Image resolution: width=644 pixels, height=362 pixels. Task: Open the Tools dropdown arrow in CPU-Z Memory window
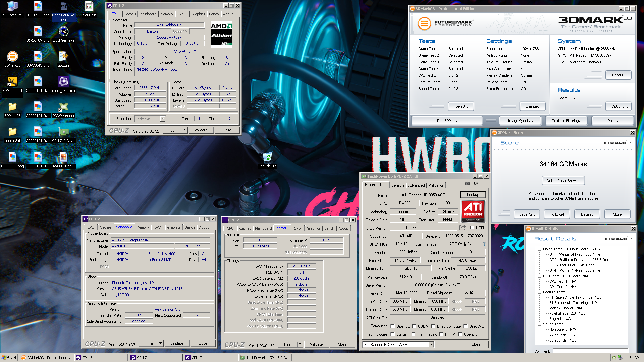[300, 344]
